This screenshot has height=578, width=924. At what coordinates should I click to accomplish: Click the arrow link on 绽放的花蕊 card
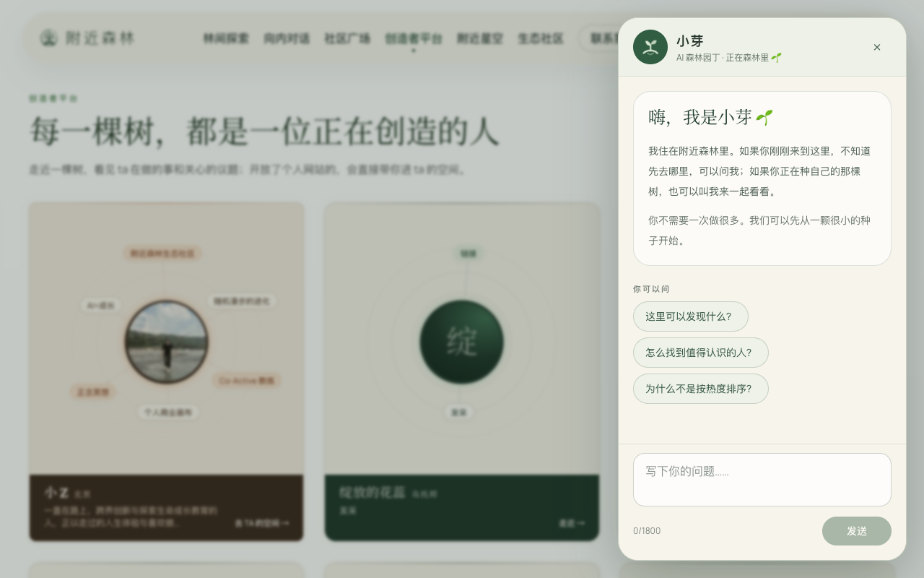pyautogui.click(x=572, y=523)
